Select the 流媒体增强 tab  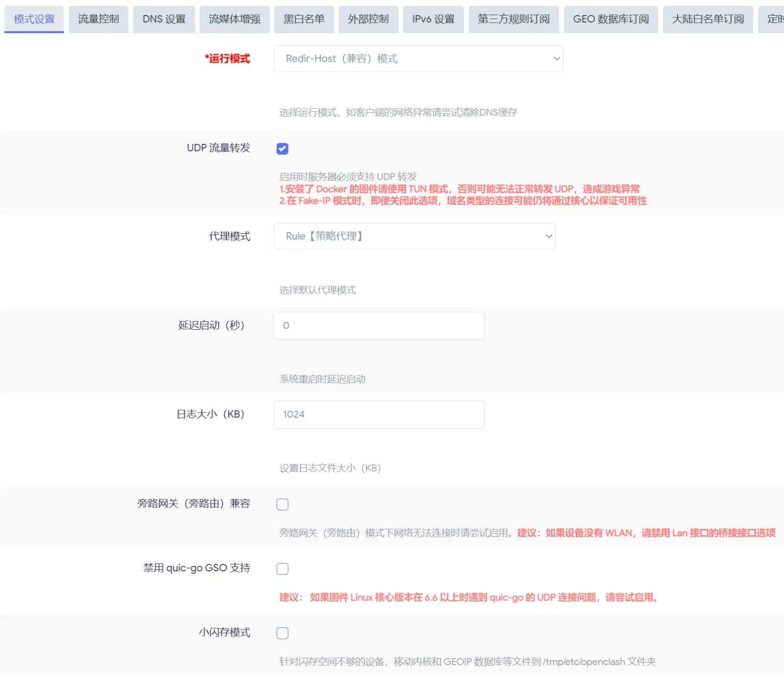tap(235, 19)
